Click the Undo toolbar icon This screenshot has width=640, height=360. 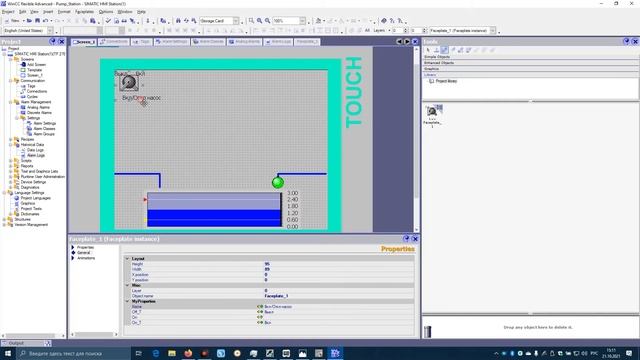tap(45, 21)
